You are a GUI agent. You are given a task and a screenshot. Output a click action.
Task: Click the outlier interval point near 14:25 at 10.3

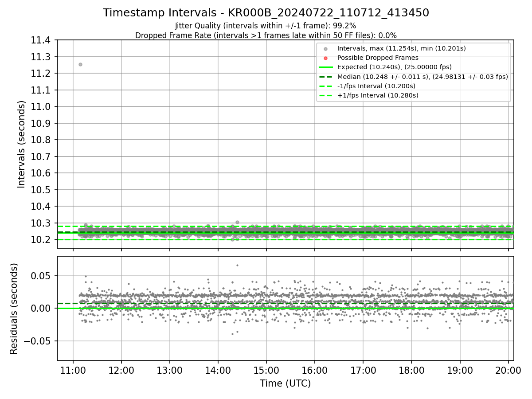click(x=237, y=222)
